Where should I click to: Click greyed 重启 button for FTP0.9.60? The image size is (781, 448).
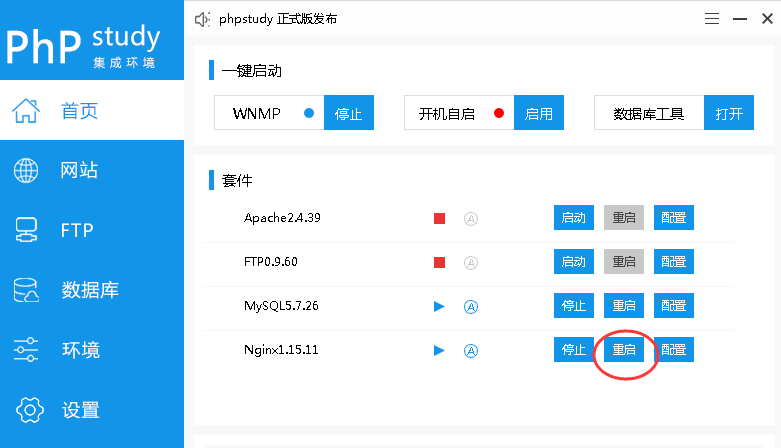[624, 261]
